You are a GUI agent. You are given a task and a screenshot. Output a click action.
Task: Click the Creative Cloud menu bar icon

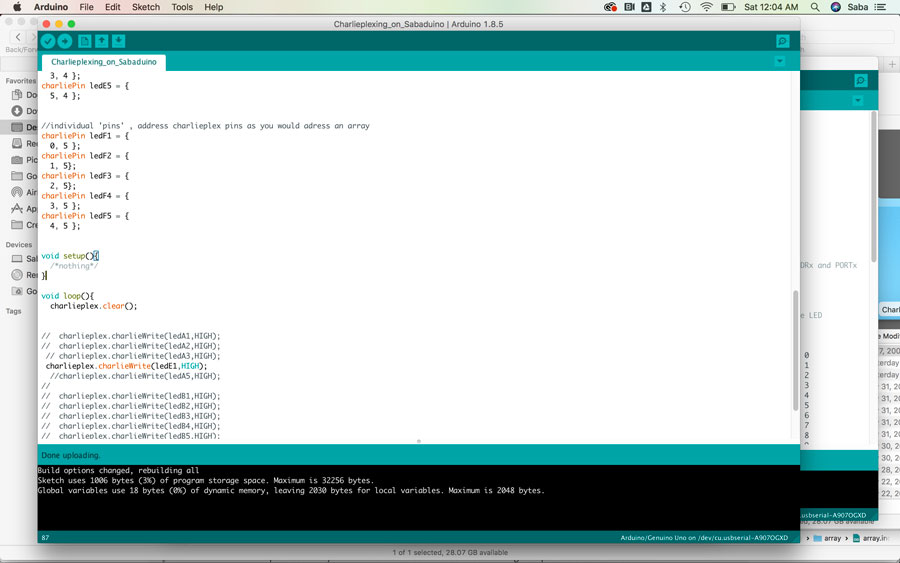(610, 7)
